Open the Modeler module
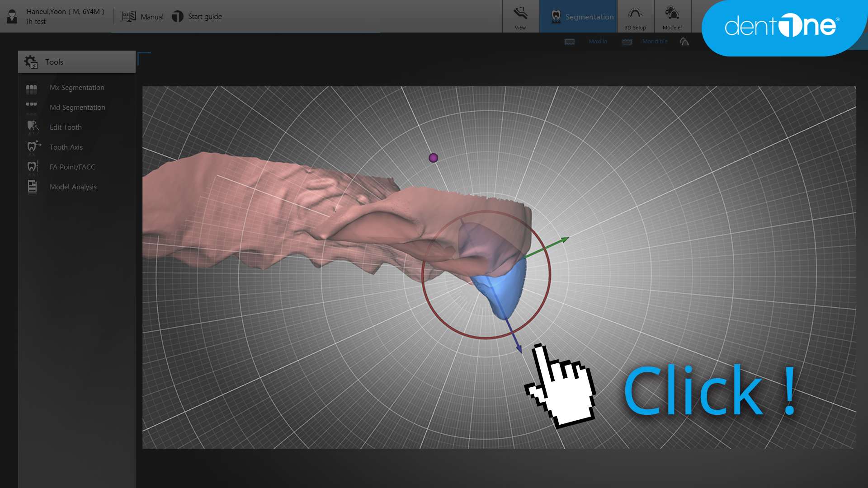Screen dimensions: 868x488 coord(672,17)
